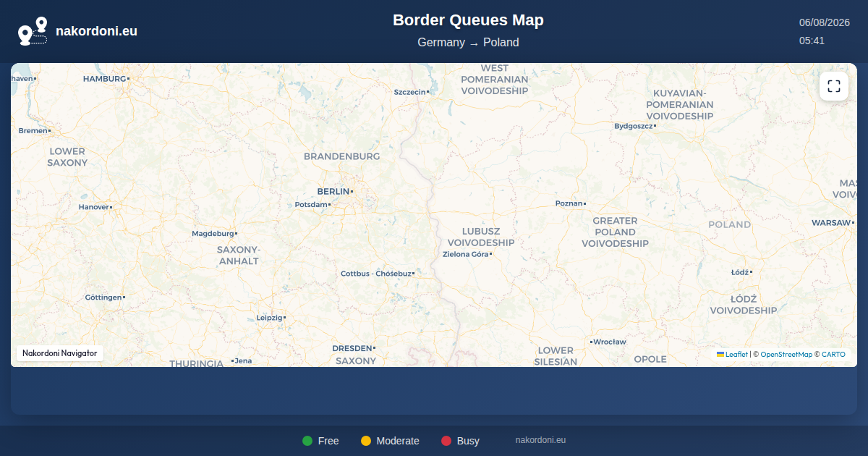Open the CARTO attribution link
868x456 pixels.
point(833,355)
